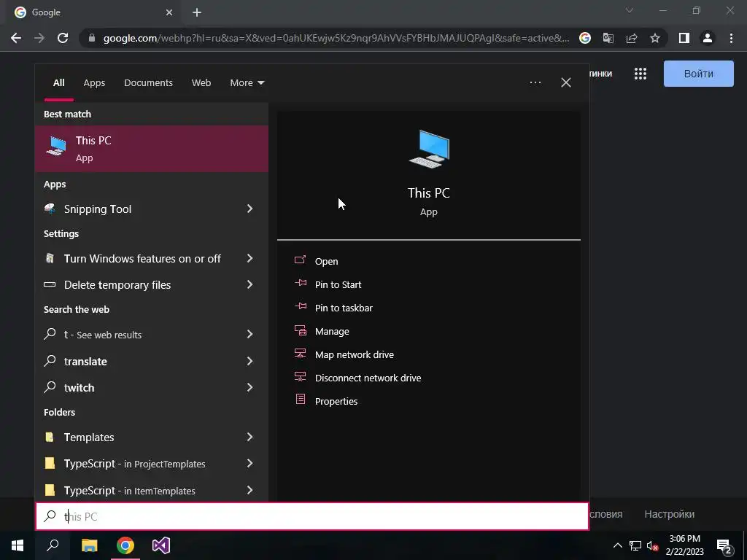Click the Chrome address bar URL
The height and width of the screenshot is (560, 747).
point(336,38)
